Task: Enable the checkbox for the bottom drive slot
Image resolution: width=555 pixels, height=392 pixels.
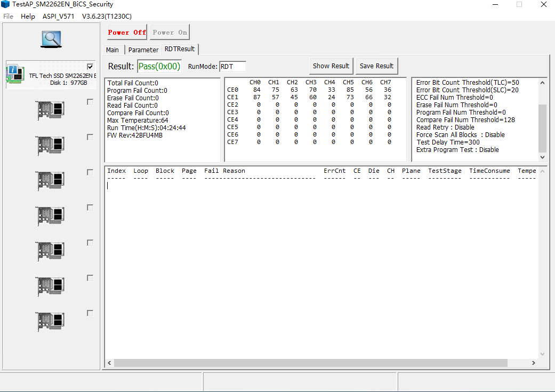Action: coord(90,313)
